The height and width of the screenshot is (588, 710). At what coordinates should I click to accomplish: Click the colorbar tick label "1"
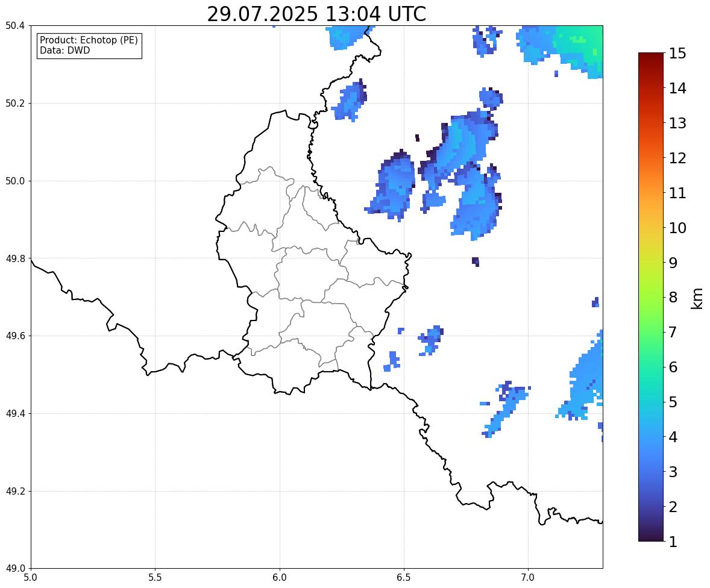[673, 542]
